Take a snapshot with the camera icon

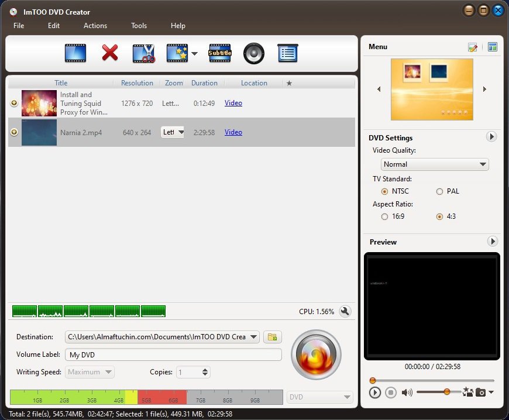pos(481,393)
